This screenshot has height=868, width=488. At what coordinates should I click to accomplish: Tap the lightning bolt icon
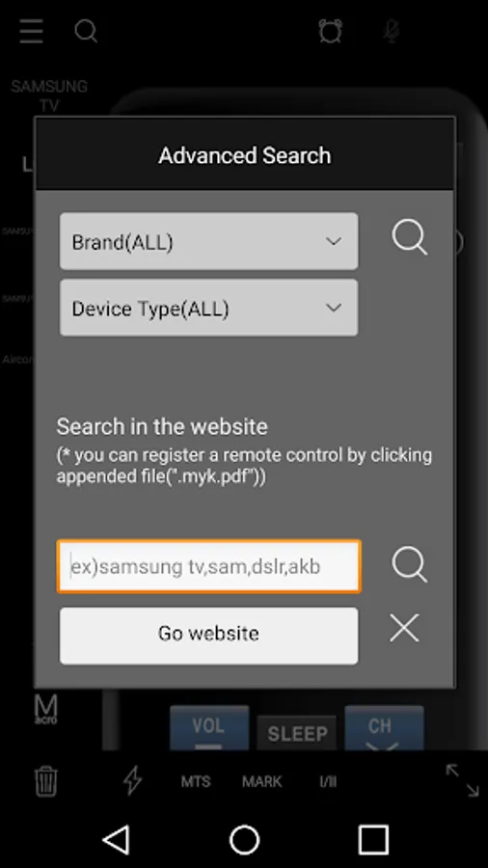[x=132, y=780]
